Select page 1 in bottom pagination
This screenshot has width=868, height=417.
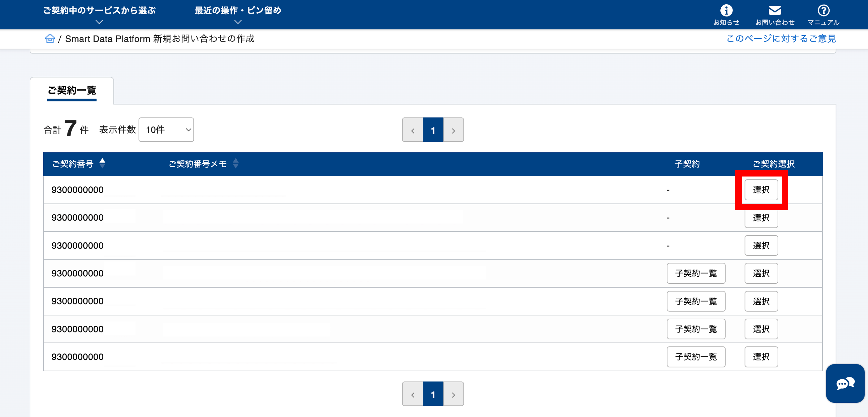pos(433,394)
